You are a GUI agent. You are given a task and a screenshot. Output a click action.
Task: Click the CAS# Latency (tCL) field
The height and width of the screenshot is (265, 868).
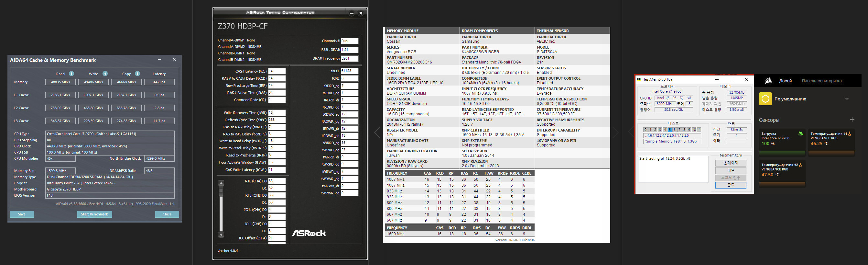277,71
